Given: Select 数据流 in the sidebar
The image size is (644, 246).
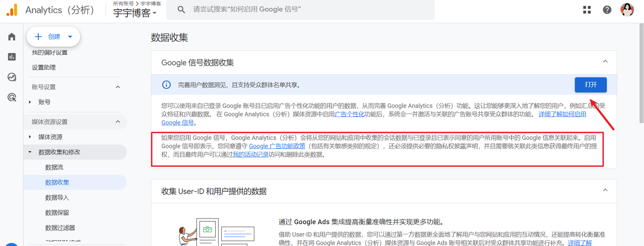Looking at the screenshot, I should [x=54, y=167].
